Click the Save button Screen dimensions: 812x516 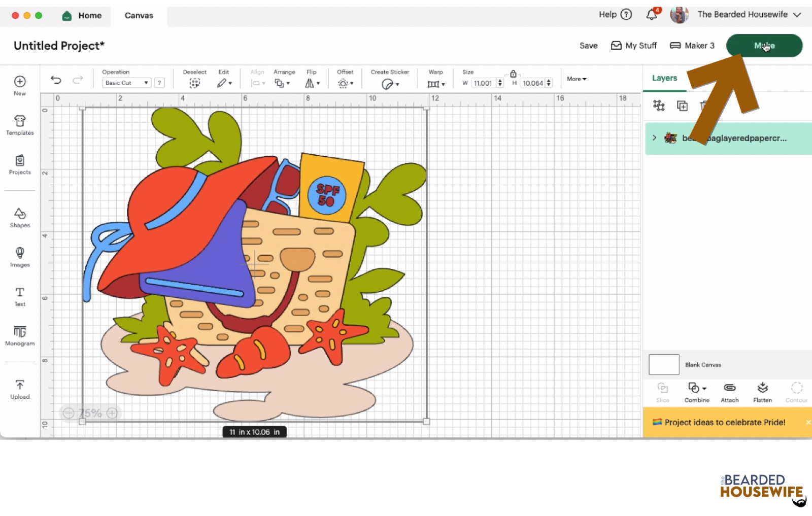(588, 46)
